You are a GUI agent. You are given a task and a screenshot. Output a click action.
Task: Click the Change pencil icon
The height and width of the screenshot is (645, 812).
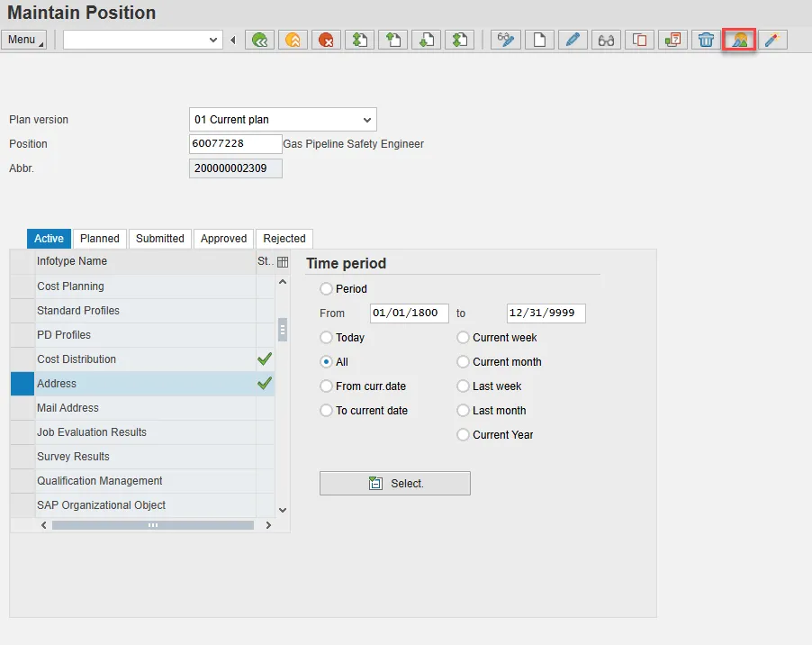click(x=572, y=40)
